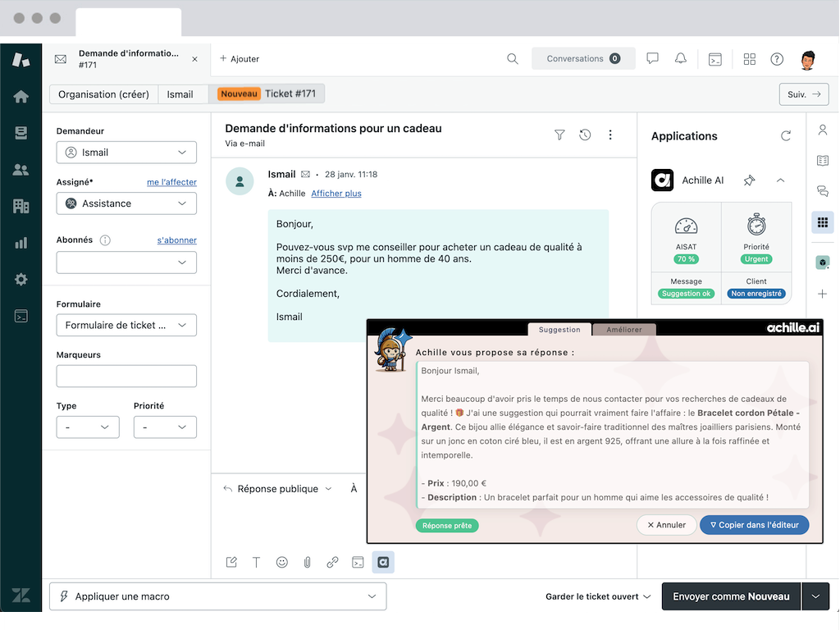
Task: Open the Reporting bar chart sidebar icon
Action: (x=21, y=243)
